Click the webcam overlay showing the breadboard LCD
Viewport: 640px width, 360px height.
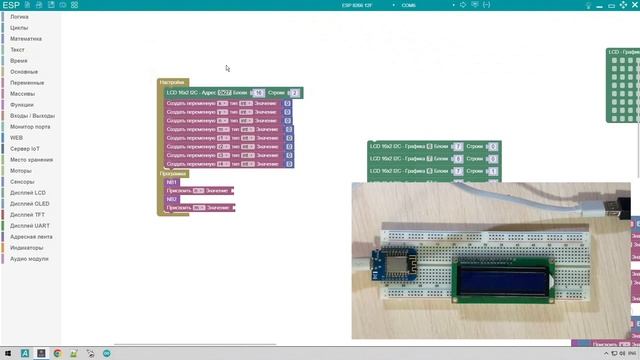coord(491,260)
